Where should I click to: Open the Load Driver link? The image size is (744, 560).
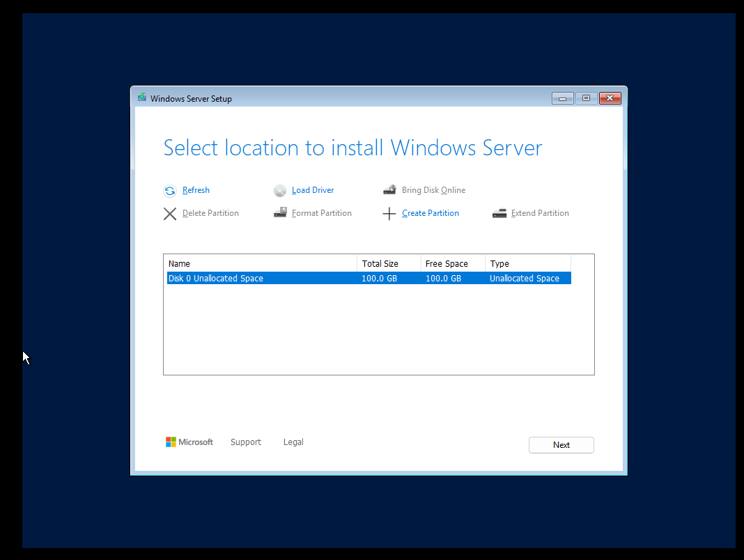(x=313, y=190)
